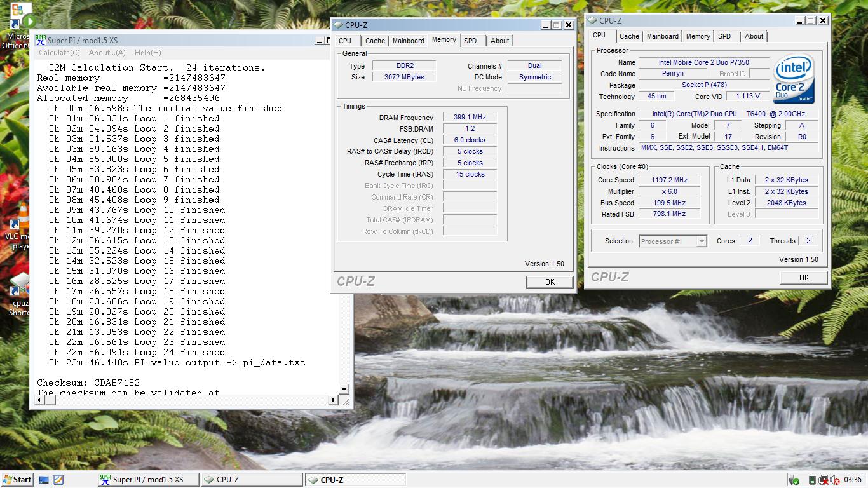Screen dimensions: 868x488
Task: Click the 'Loop 24 finished' line in Super PI
Action: point(137,353)
